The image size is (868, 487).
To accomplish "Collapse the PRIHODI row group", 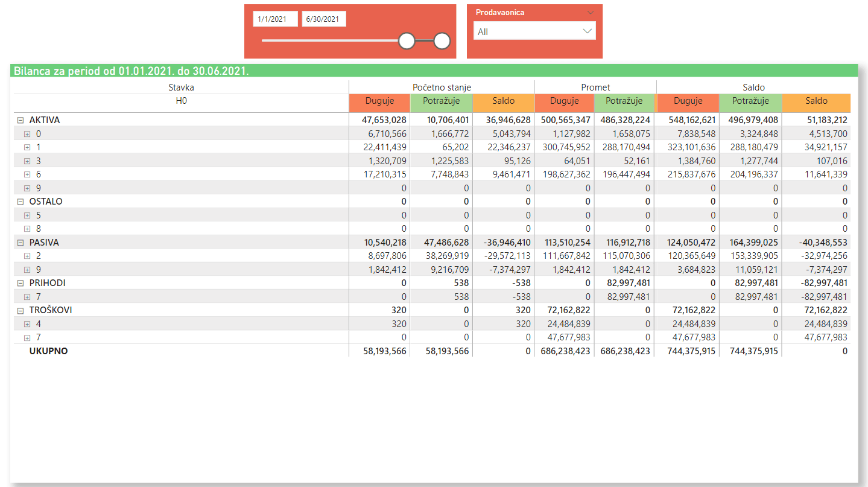I will pyautogui.click(x=21, y=283).
